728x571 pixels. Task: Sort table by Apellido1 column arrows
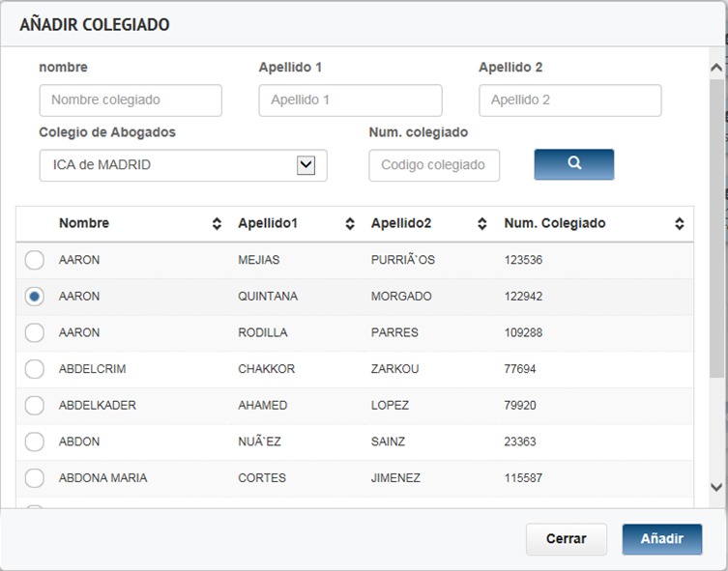(x=350, y=224)
